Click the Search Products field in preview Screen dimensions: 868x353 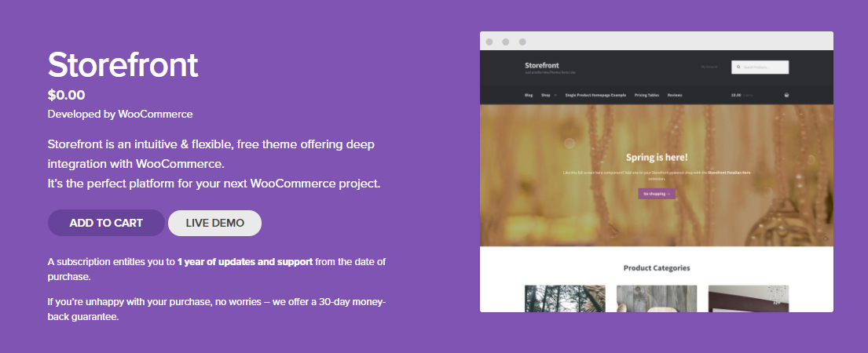click(x=760, y=67)
